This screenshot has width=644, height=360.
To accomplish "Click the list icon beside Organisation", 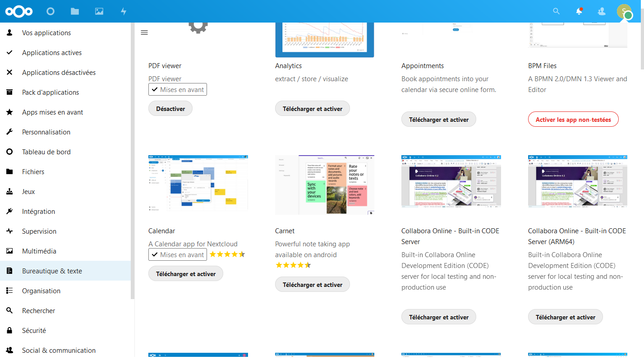I will click(9, 291).
